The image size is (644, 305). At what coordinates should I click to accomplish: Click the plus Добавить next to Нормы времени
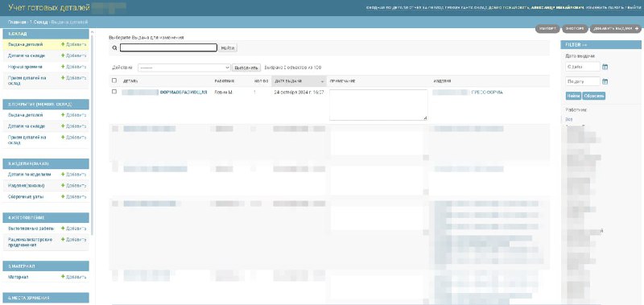pos(73,67)
